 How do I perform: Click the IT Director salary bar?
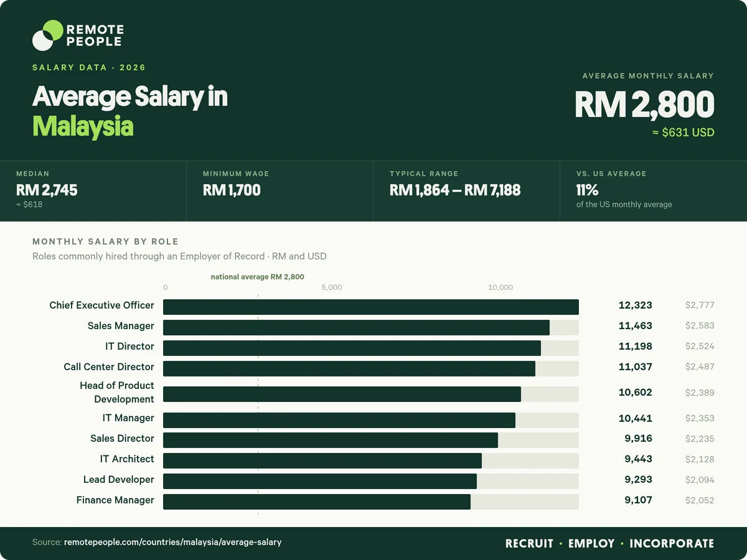(x=352, y=348)
